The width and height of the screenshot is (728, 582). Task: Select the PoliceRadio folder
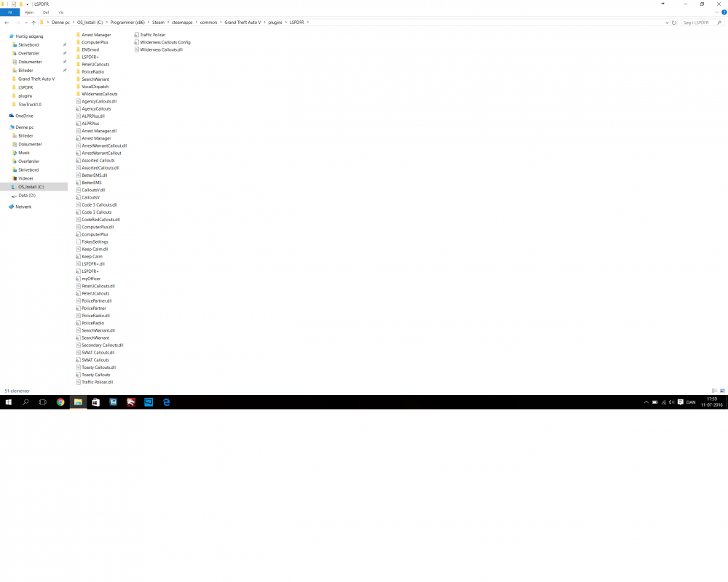point(93,72)
